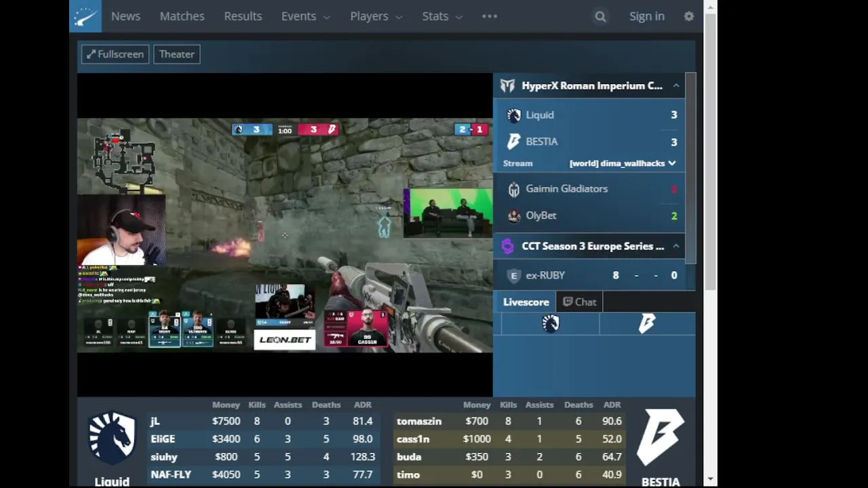Click player siuhy in Liquid scoreboard
Screen dimensions: 868x488
(x=164, y=457)
